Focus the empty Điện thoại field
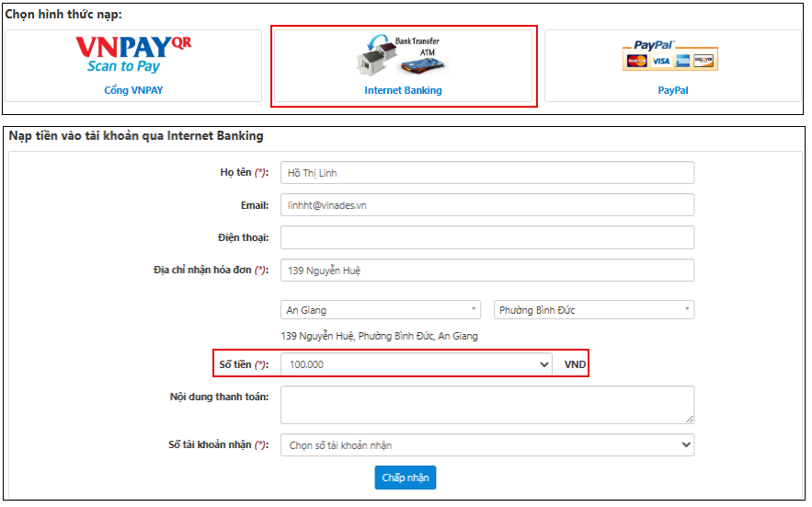812x507 pixels. coord(487,237)
